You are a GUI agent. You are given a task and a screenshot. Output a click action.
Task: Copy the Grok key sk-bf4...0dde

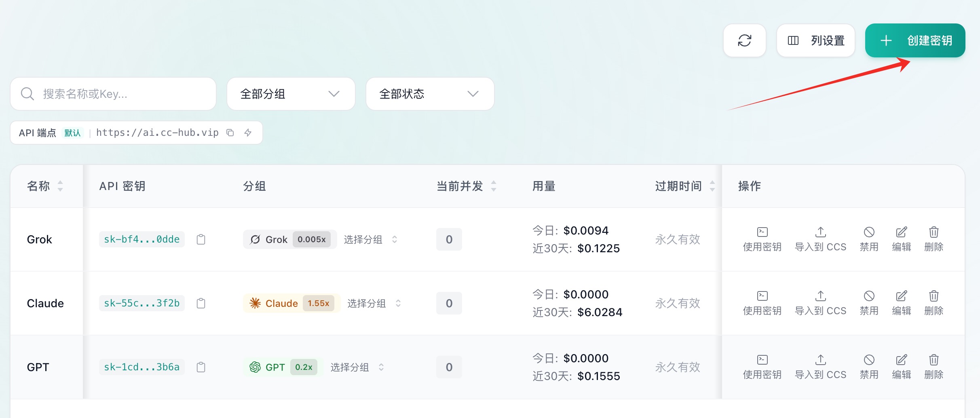[201, 239]
